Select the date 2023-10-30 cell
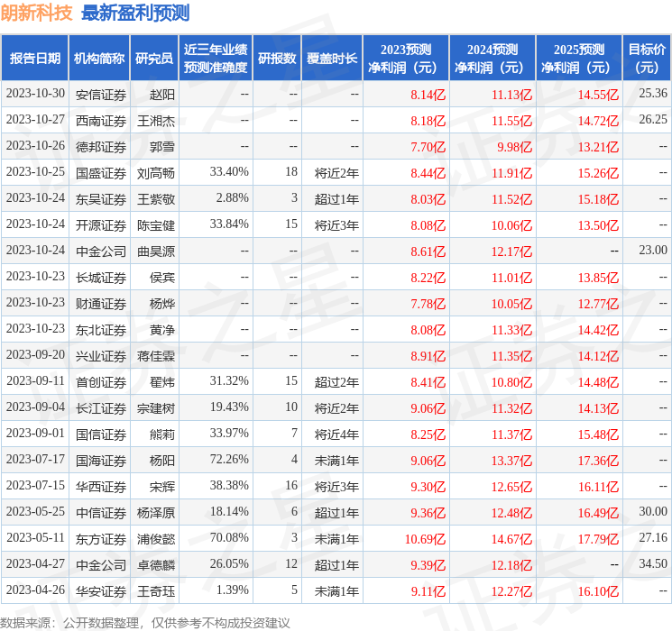The width and height of the screenshot is (672, 631). click(x=35, y=94)
